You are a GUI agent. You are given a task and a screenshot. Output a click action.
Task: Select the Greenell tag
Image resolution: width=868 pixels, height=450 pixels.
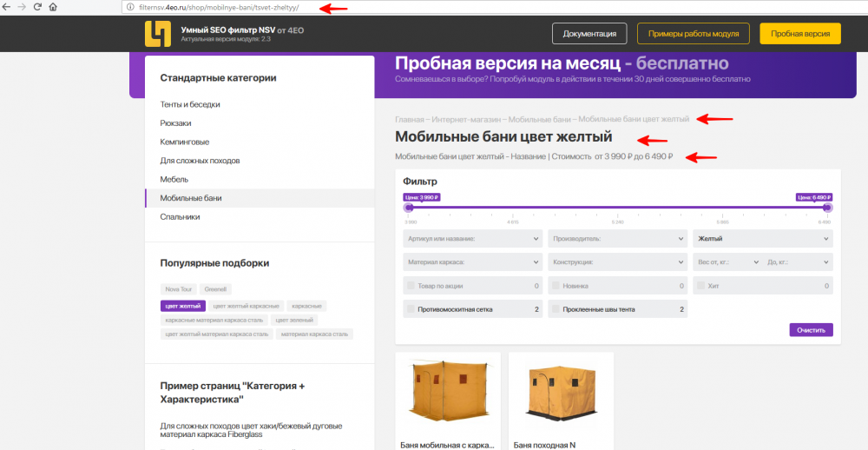[x=216, y=289]
